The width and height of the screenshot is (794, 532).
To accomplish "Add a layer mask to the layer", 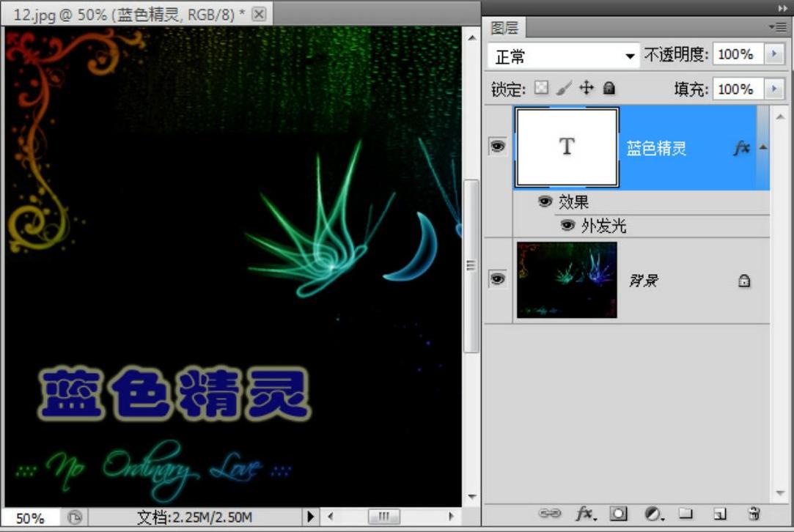I will coord(619,514).
